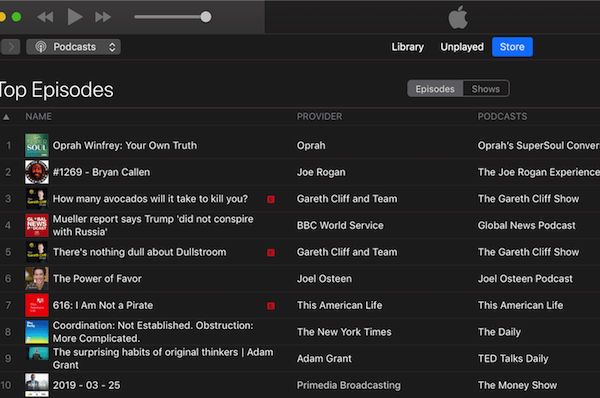Select 'Coordination: Not Established' episode
Screen dimensions: 600x398
(x=153, y=332)
